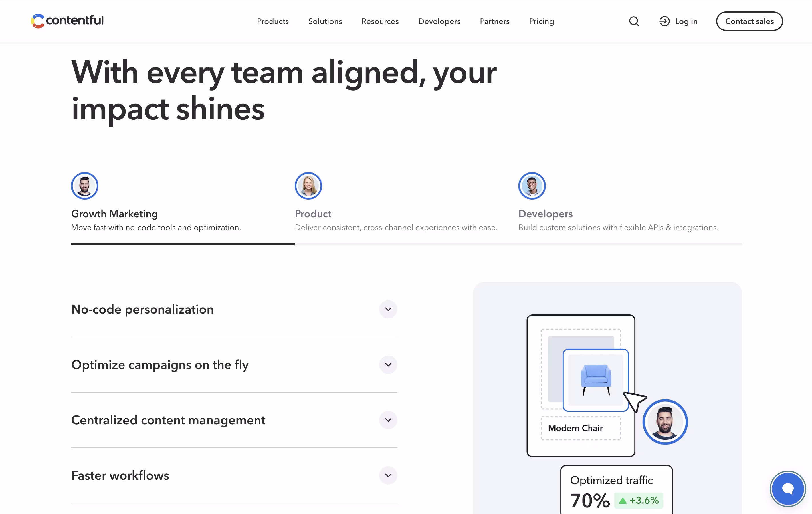Viewport: 812px width, 514px height.
Task: Open the Resources menu
Action: tap(380, 21)
